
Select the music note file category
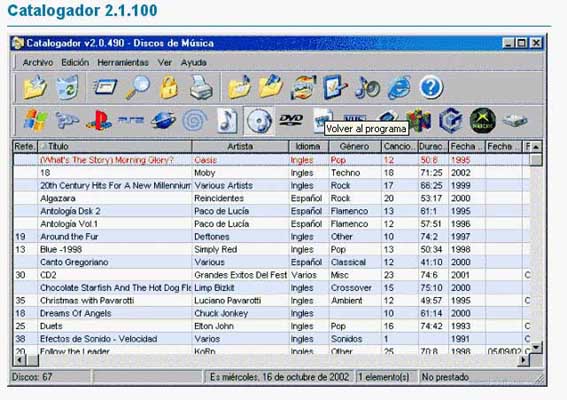[227, 120]
